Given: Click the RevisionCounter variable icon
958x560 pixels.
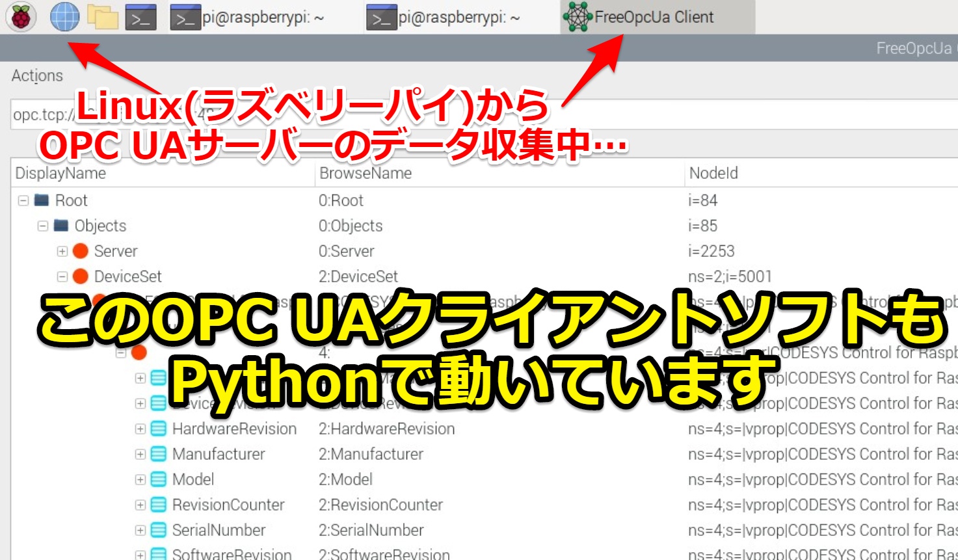Looking at the screenshot, I should [x=158, y=505].
